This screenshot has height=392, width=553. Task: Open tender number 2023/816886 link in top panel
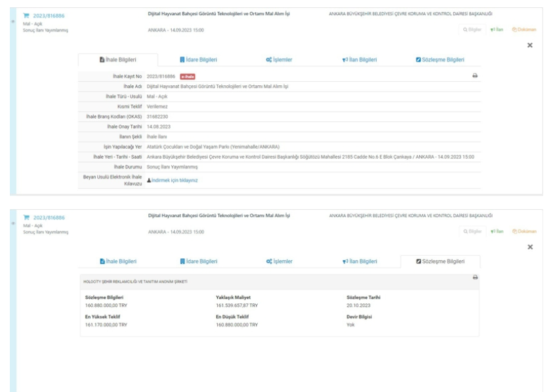48,16
